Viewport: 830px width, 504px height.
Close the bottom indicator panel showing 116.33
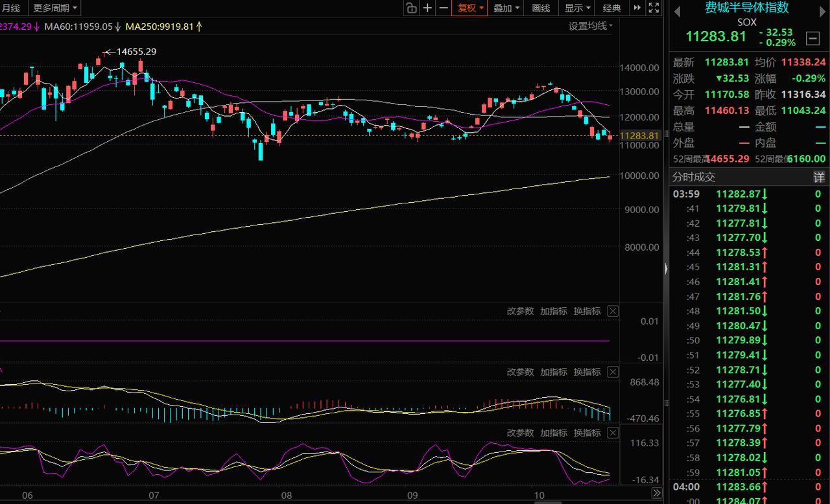(613, 433)
